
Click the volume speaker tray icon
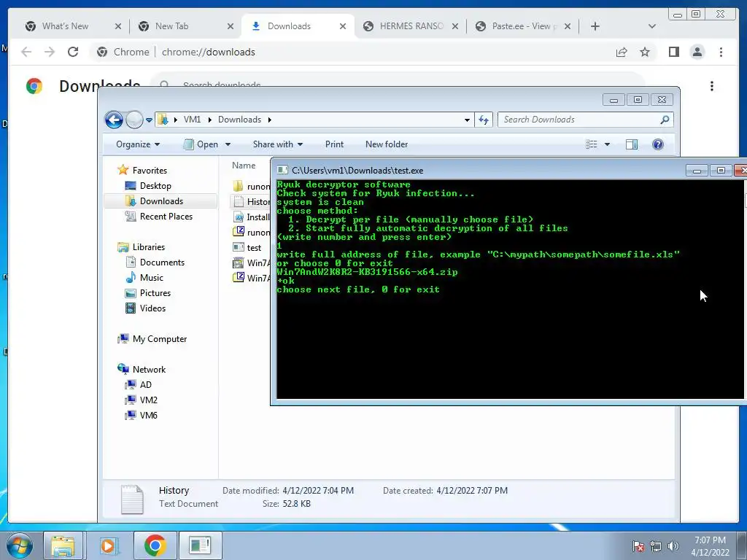click(673, 546)
